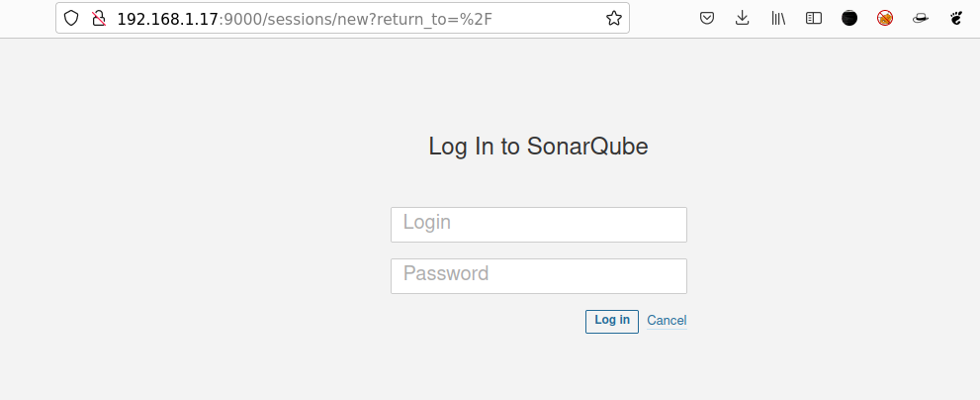Click the 192.168.1.17 host in the URL
980x400 pixels.
pos(167,19)
